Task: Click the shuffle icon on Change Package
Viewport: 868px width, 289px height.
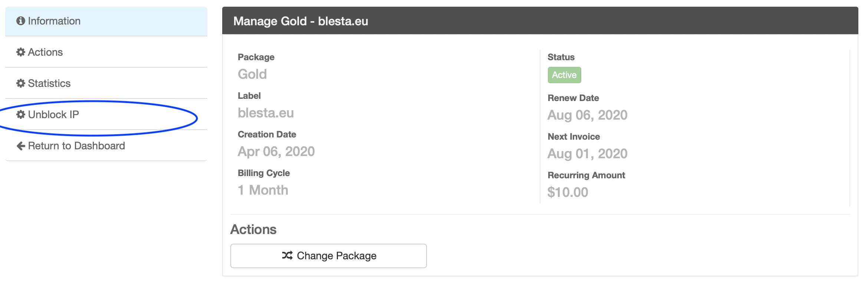Action: tap(287, 256)
